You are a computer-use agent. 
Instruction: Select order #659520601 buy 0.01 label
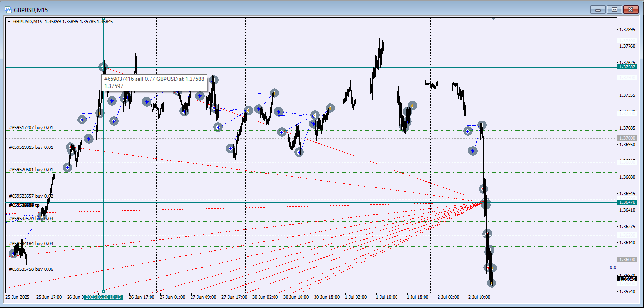31,170
